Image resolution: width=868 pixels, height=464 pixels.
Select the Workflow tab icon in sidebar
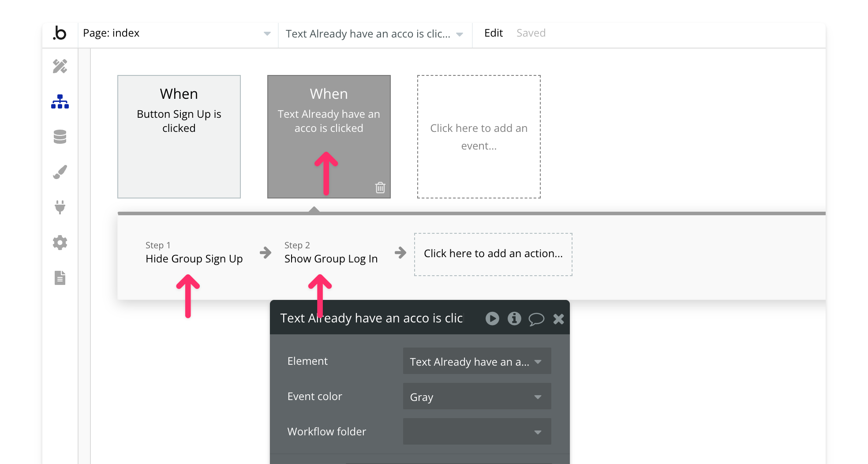click(x=60, y=101)
